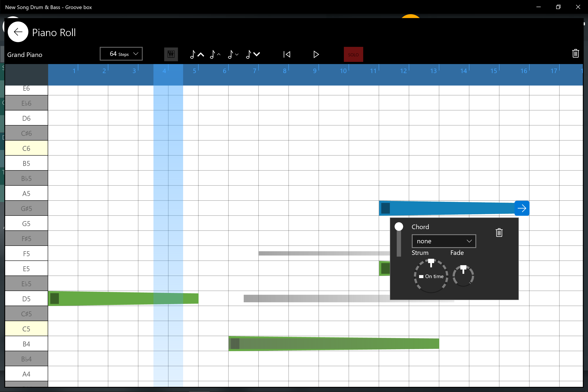588x392 pixels.
Task: Delete the pattern using the trash icon
Action: tap(576, 53)
